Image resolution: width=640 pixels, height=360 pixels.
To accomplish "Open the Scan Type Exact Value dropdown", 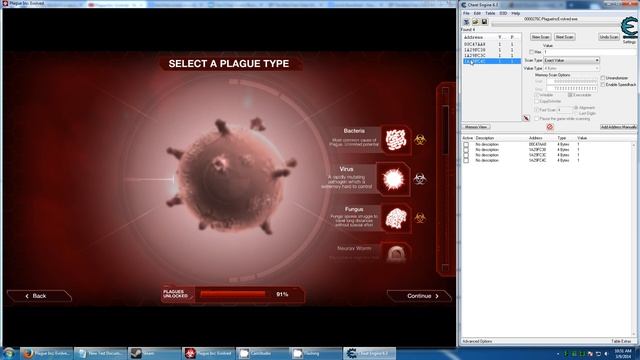I will click(571, 60).
